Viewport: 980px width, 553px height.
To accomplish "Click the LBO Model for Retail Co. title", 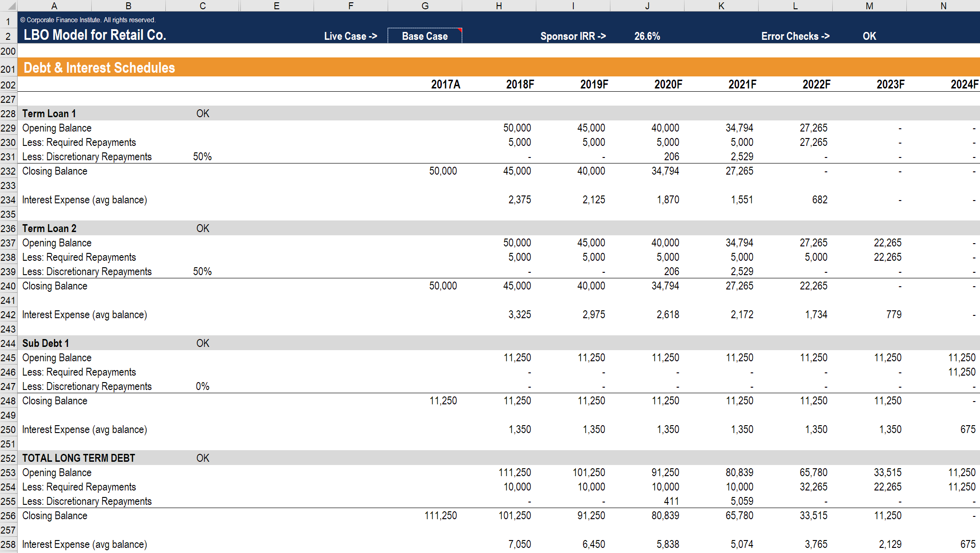I will coord(94,35).
